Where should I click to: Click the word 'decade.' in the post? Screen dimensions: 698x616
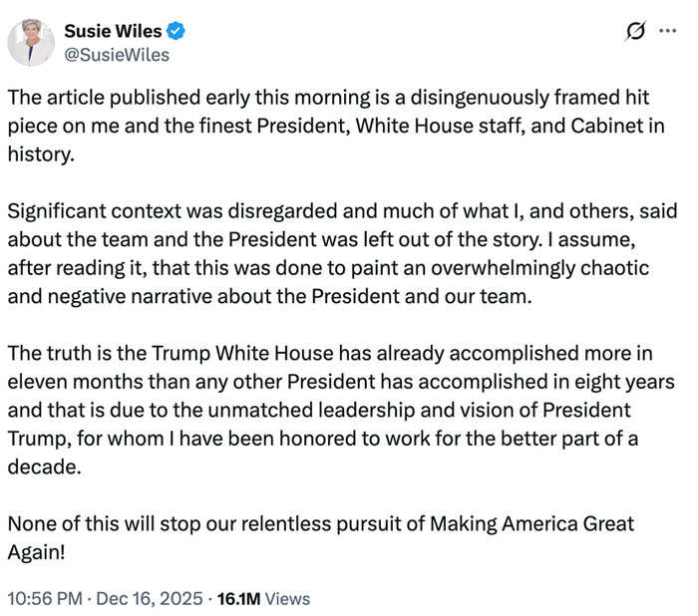point(41,466)
